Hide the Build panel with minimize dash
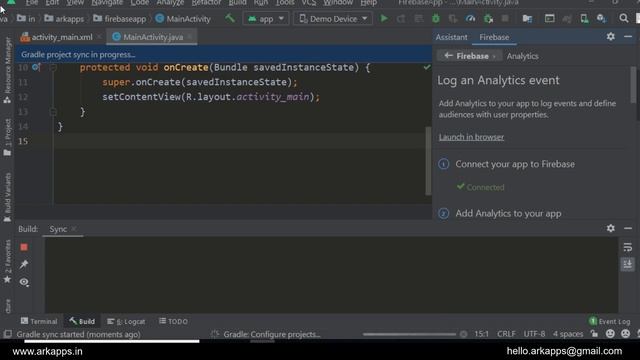The image size is (640, 360). (x=628, y=228)
